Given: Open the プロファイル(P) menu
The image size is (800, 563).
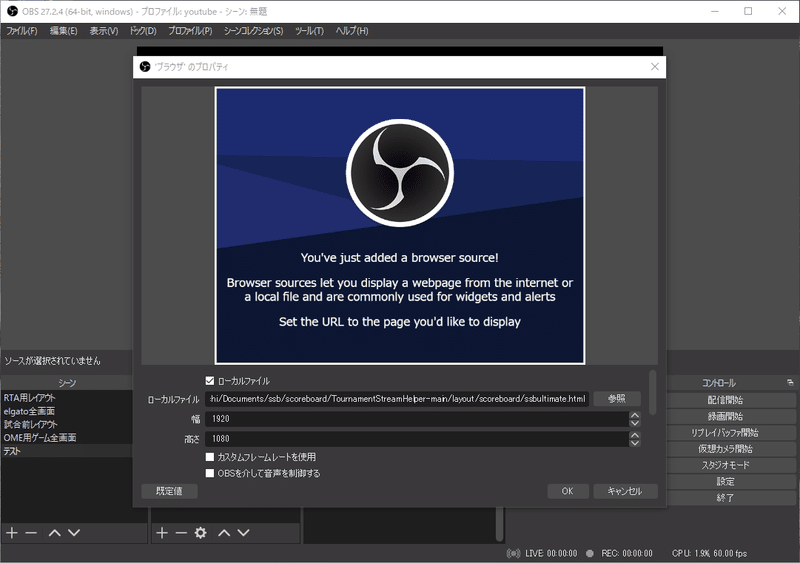Looking at the screenshot, I should [x=190, y=31].
